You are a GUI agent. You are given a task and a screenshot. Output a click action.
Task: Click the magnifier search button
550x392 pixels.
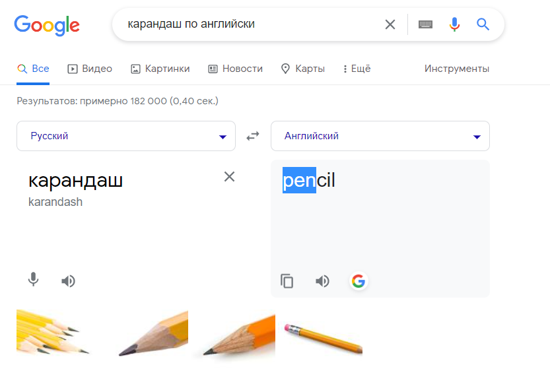[x=483, y=24]
